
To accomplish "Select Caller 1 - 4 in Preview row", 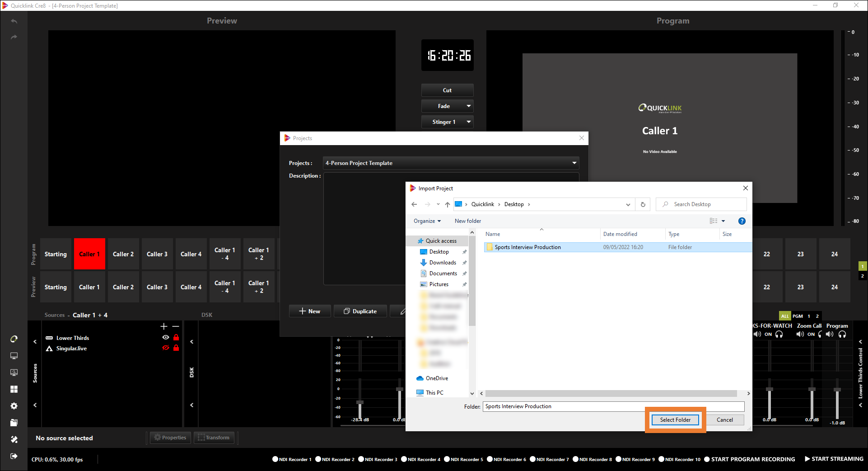I will click(225, 287).
